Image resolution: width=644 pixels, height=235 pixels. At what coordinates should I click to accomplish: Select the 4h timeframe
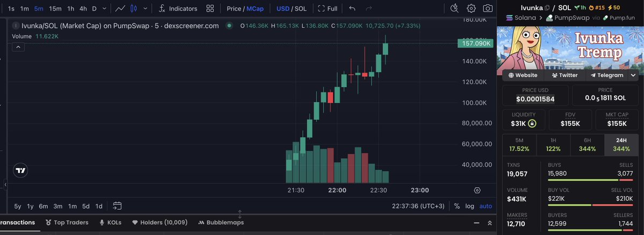coord(83,8)
